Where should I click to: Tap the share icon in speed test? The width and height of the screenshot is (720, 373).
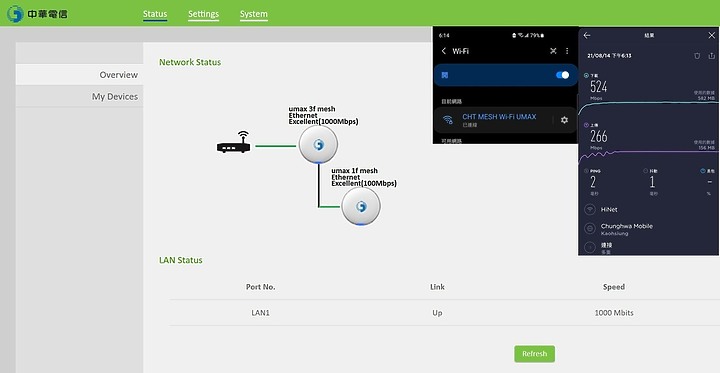712,56
